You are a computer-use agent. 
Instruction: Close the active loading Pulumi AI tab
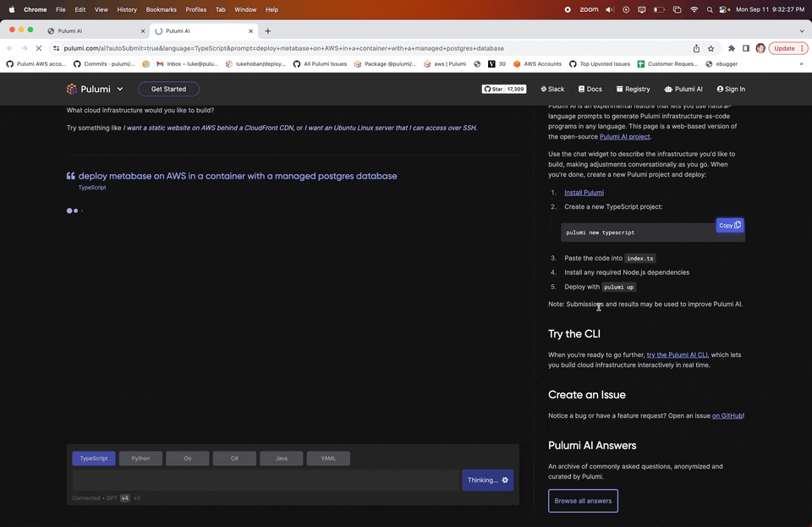250,31
